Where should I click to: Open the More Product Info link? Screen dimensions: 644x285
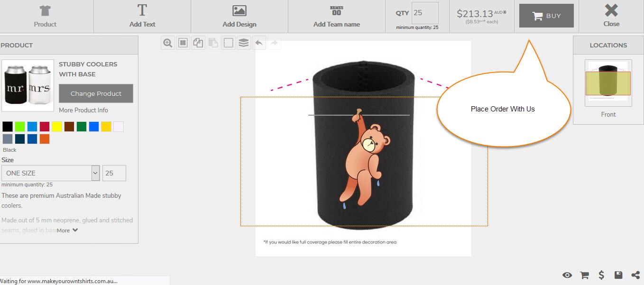pos(83,110)
